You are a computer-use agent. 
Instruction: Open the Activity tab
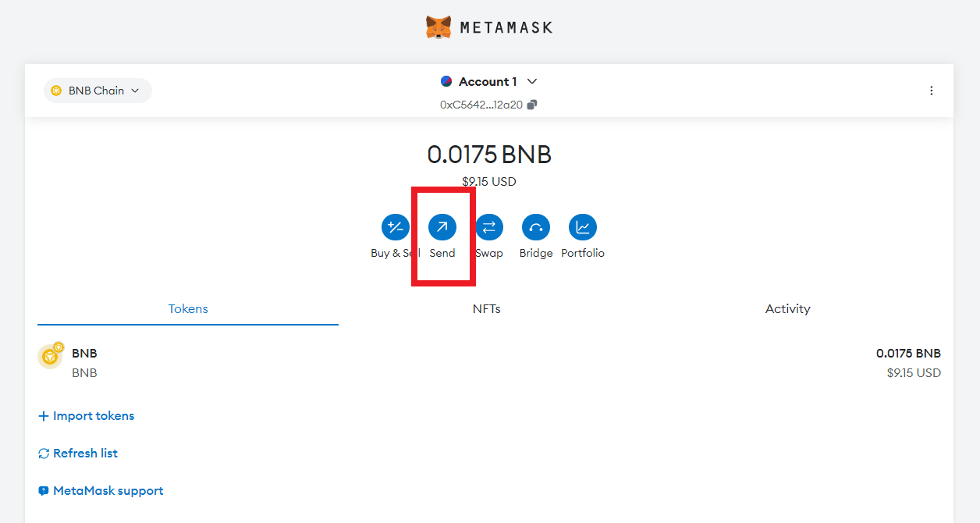(x=787, y=309)
